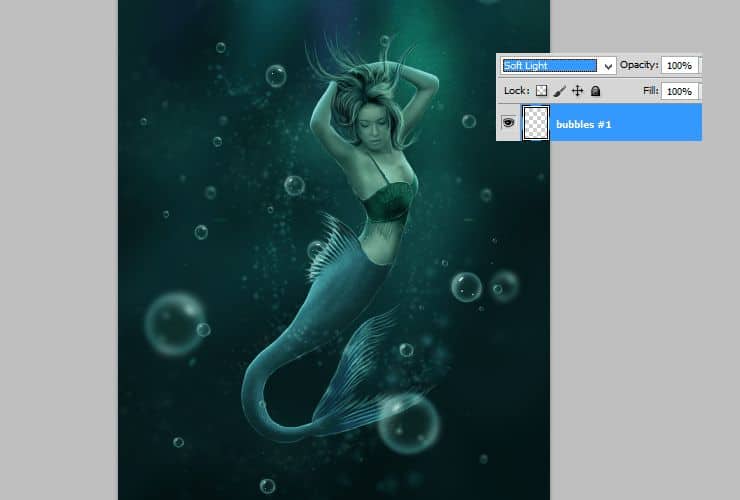Click the lock image pixels brush icon

[x=560, y=91]
